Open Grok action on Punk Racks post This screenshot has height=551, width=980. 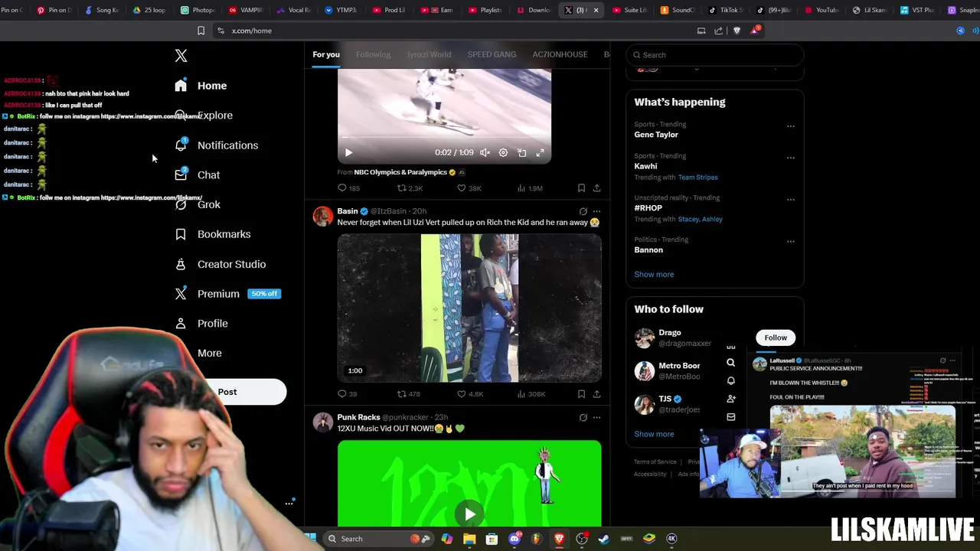[583, 418]
